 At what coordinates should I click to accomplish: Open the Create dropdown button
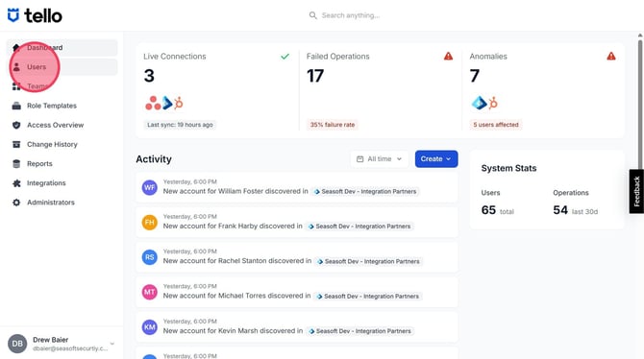[x=436, y=158]
